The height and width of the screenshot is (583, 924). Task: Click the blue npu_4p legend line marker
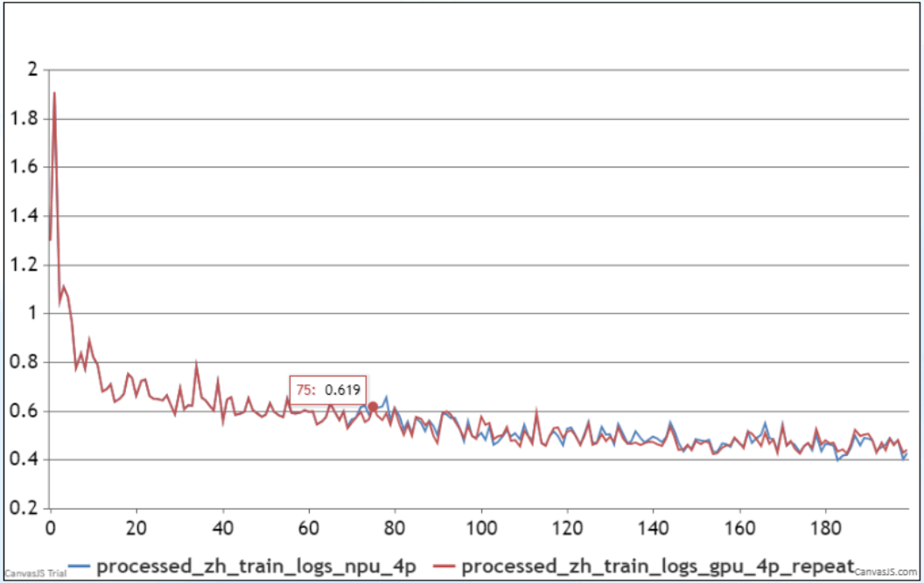[79, 567]
